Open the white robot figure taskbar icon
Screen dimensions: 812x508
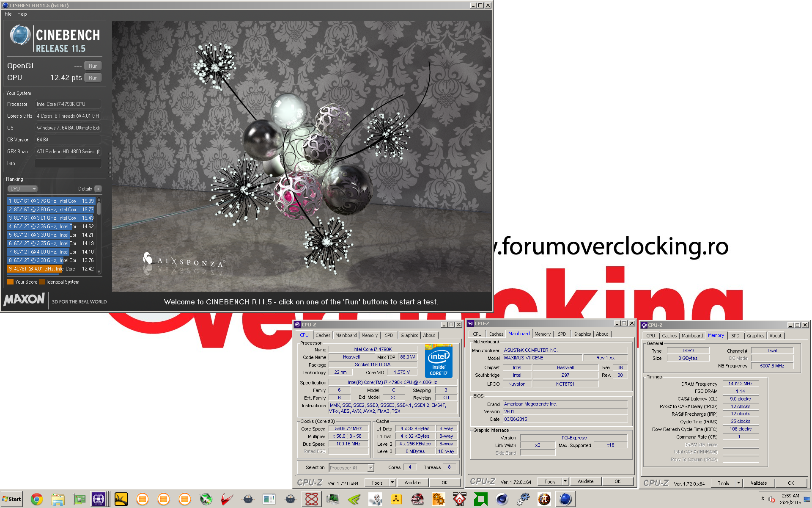pos(375,499)
